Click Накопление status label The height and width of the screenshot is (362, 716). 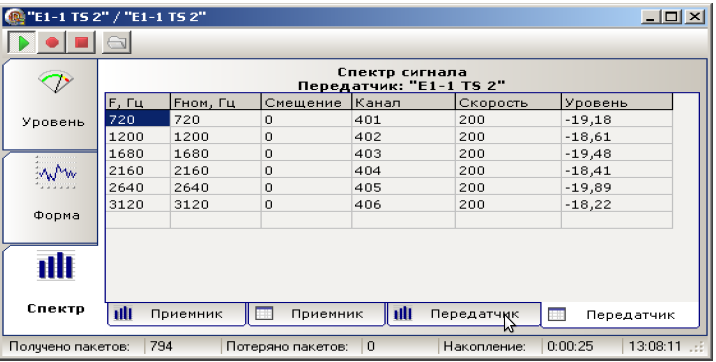pyautogui.click(x=484, y=346)
